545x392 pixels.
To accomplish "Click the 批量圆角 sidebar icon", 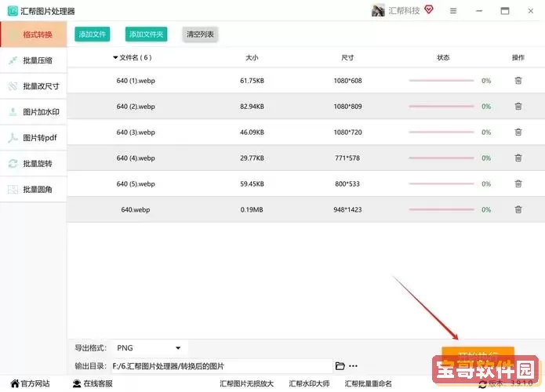I will click(13, 190).
